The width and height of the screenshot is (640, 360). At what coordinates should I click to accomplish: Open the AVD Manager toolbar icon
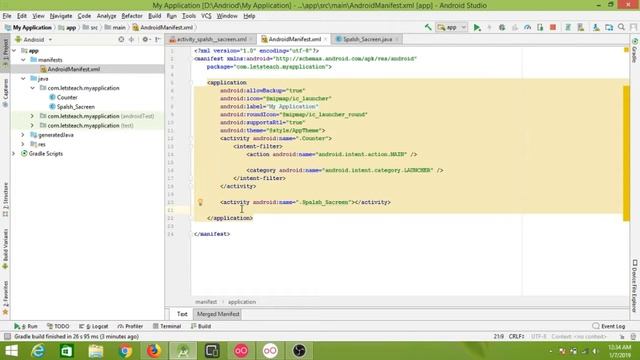click(580, 27)
